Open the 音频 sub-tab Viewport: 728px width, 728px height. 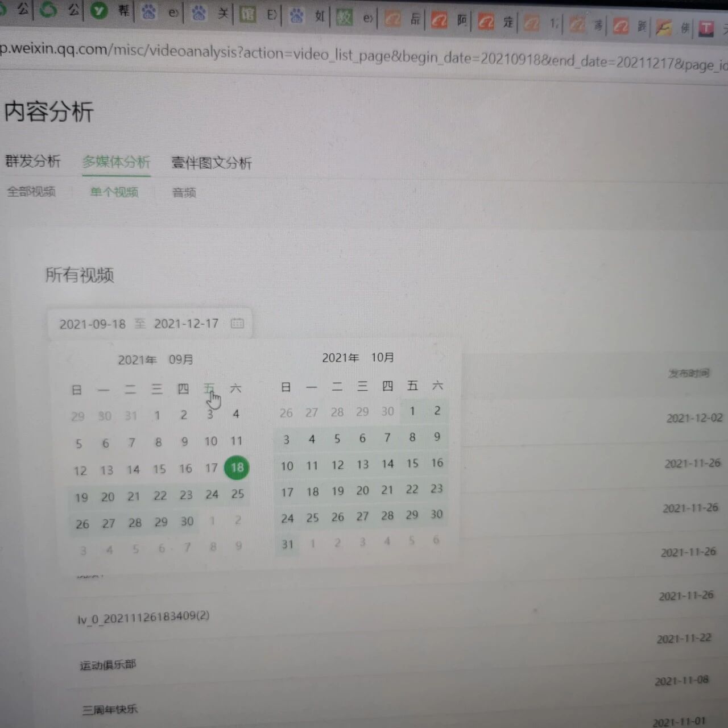(x=184, y=193)
